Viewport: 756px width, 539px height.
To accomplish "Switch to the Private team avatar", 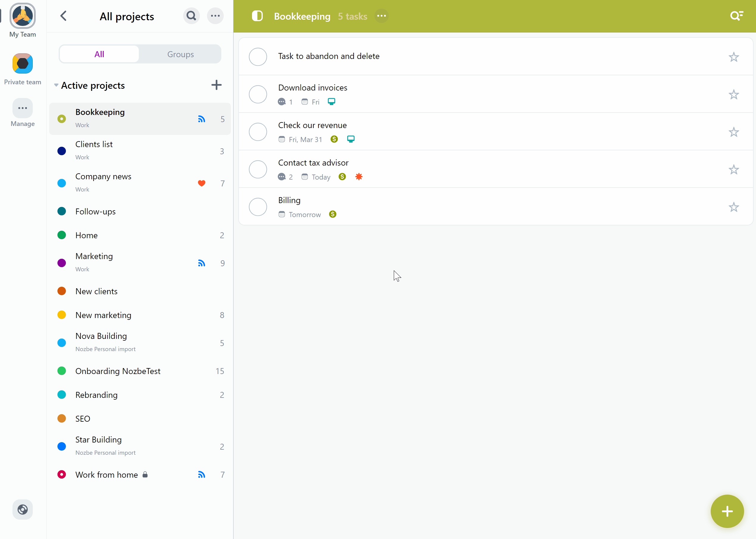I will point(23,63).
